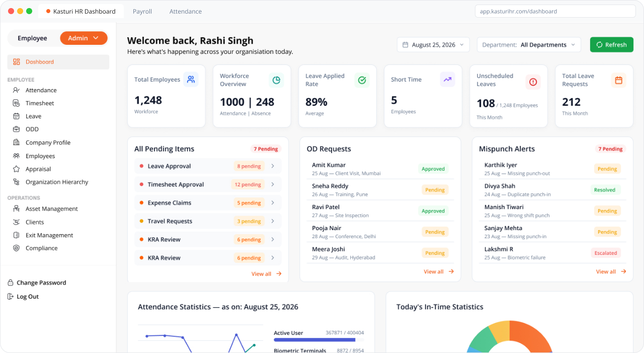Click the Employees people icon in sidebar

coord(17,156)
